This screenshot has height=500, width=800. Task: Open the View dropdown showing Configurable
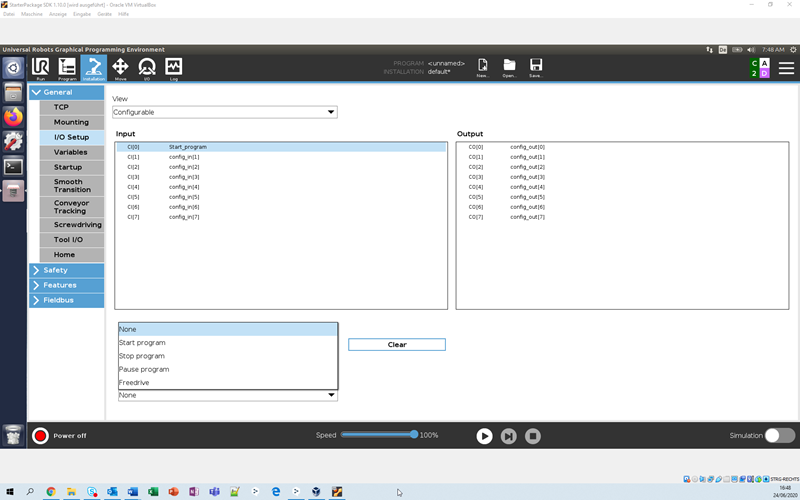tap(224, 113)
